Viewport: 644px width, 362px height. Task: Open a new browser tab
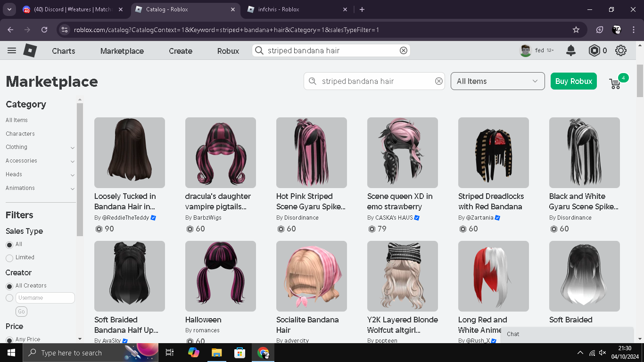[x=362, y=9]
